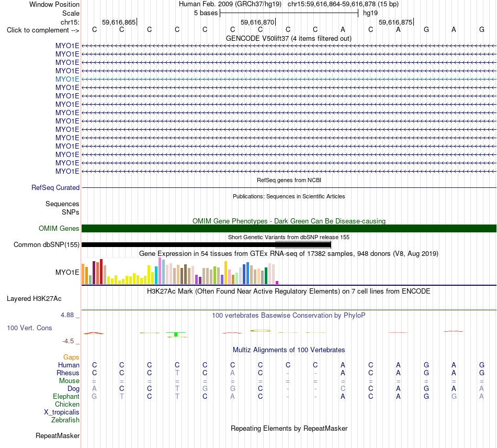Click the '5 bases' scale text
The image size is (497, 448).
pyautogui.click(x=206, y=13)
